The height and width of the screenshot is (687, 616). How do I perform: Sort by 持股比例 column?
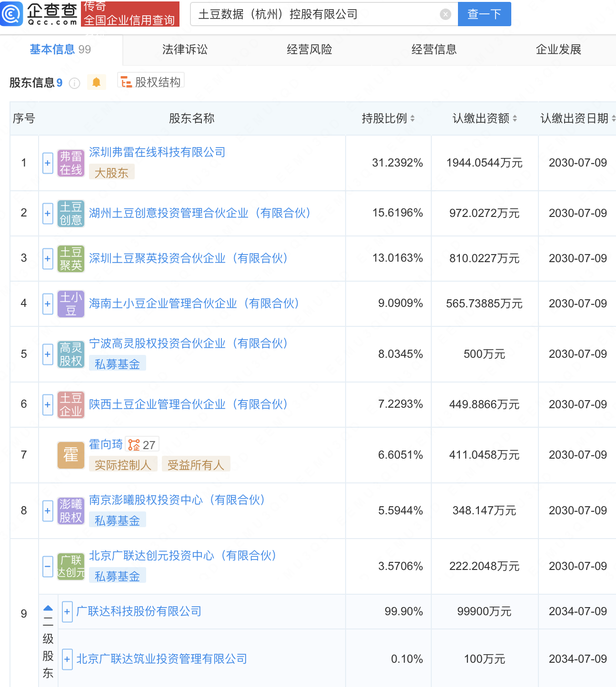pos(412,118)
